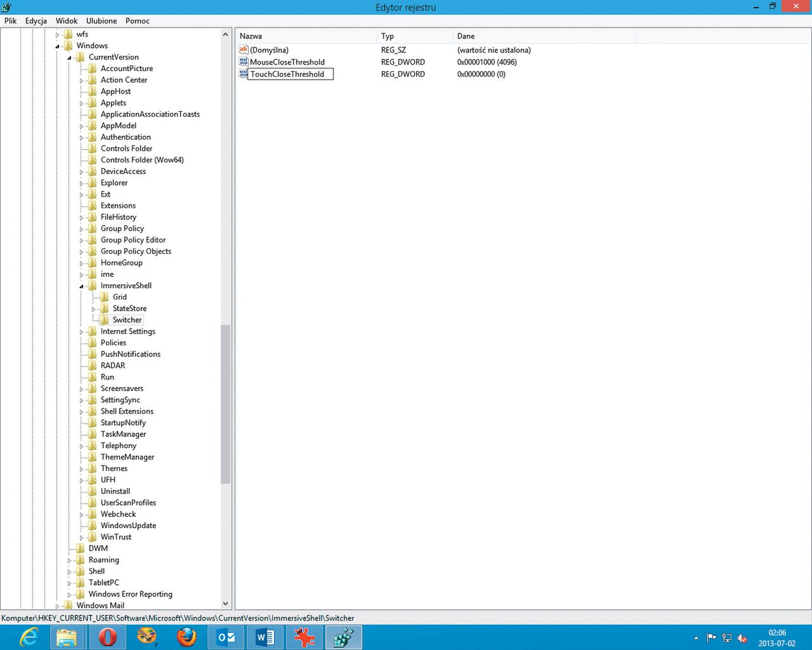Expand the Explorer key
The height and width of the screenshot is (650, 812).
point(82,183)
